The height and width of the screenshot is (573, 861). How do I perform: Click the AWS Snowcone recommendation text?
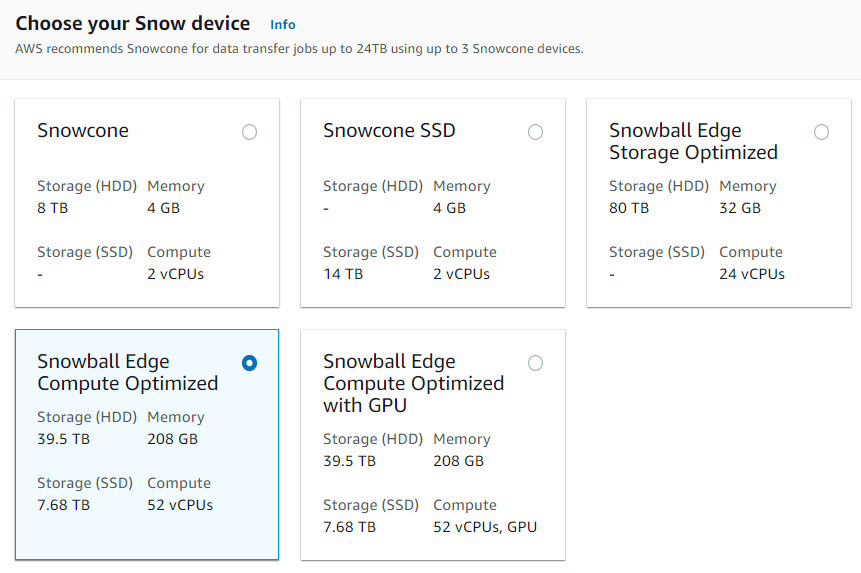[x=299, y=48]
